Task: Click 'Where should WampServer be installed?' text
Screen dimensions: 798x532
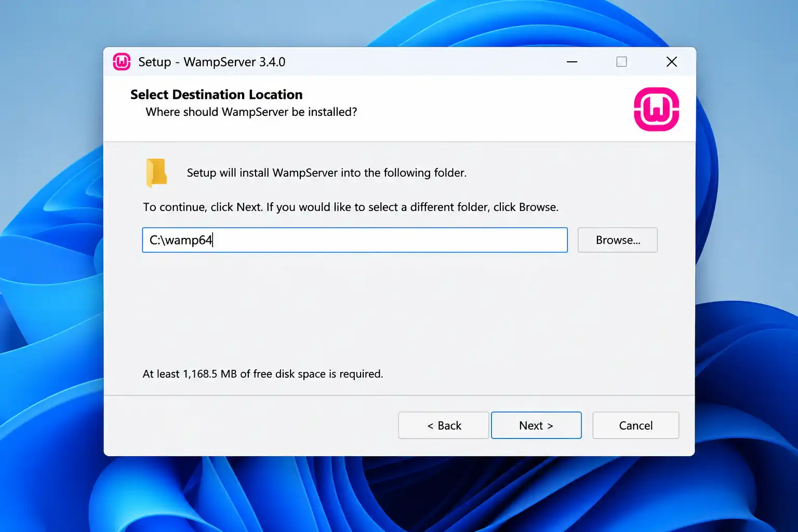Action: click(x=251, y=112)
